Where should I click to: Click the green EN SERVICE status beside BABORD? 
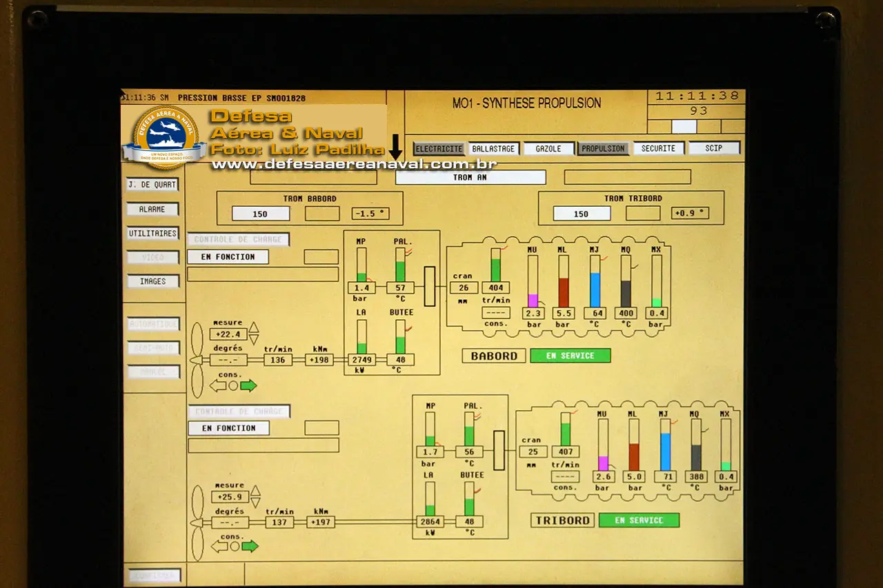[571, 356]
